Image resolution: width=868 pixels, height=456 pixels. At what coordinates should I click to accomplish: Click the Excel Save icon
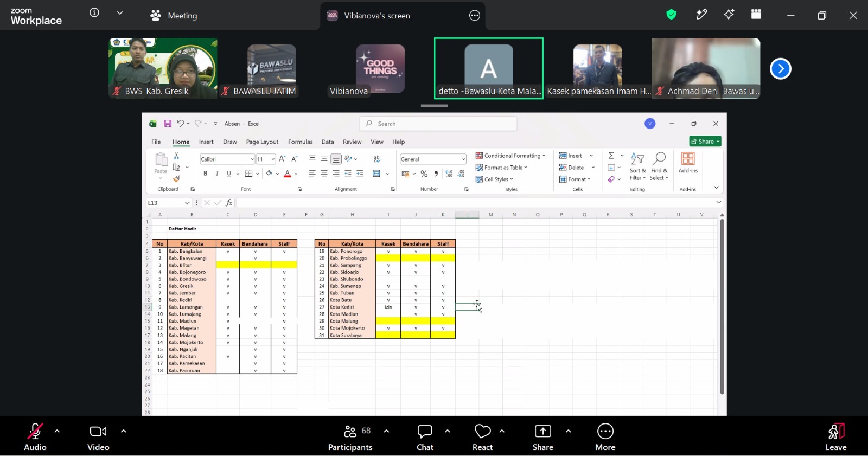coord(168,124)
